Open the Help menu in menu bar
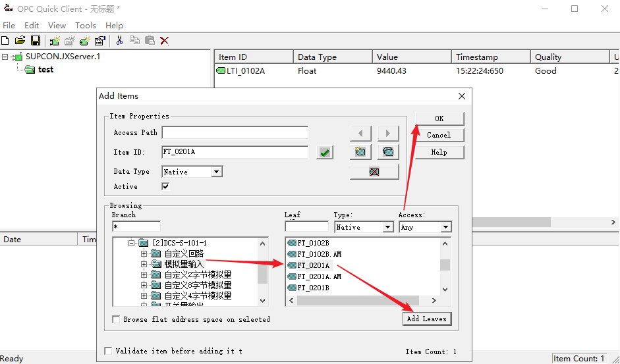The image size is (620, 364). (x=114, y=25)
